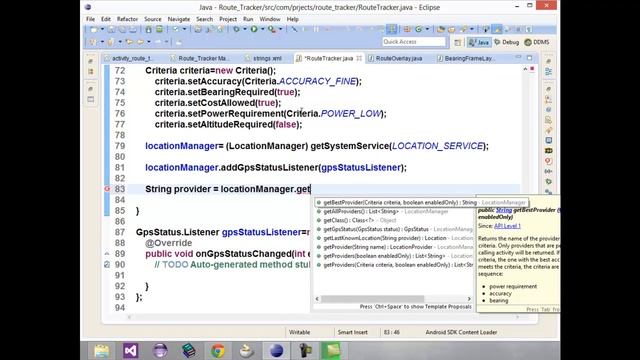The image size is (640, 360).
Task: Click the Back navigation arrow icon
Action: 140,42
